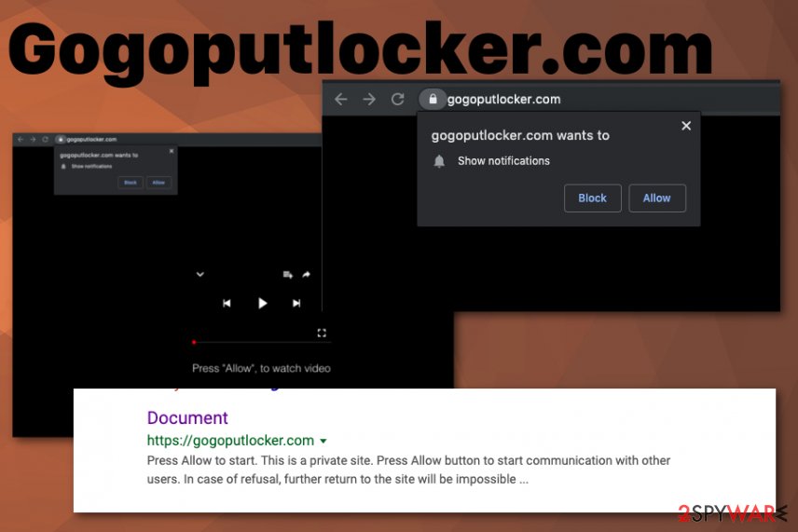The height and width of the screenshot is (532, 798).
Task: Click the 'Show notifications' text in the large popup
Action: [503, 161]
